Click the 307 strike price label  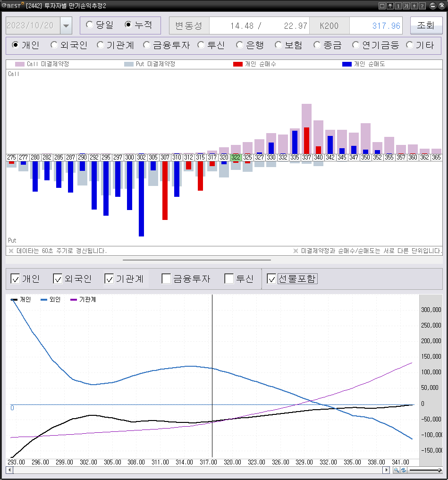[x=165, y=157]
